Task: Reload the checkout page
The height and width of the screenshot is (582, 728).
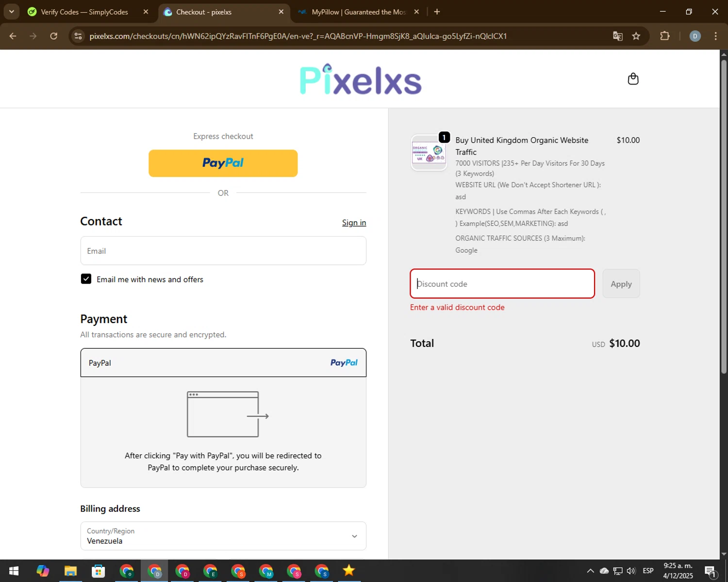Action: pyautogui.click(x=54, y=36)
